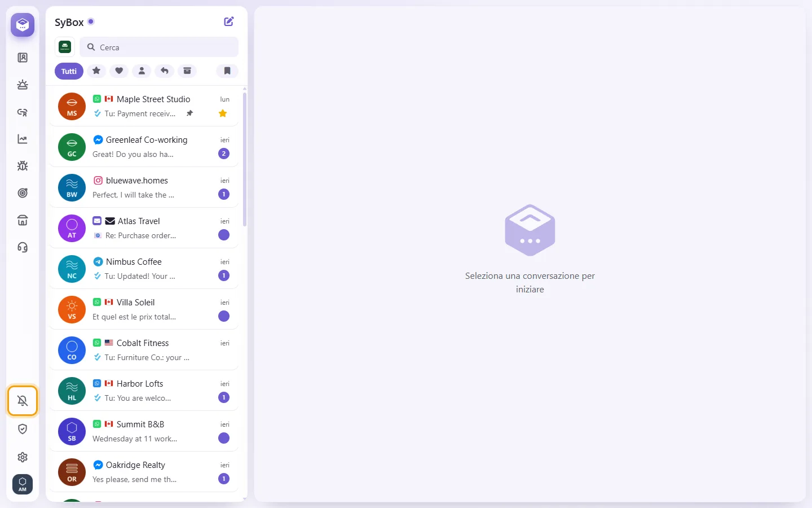Click the HL avatar of Harbor Lofts
Screen dimensions: 812x508
pyautogui.click(x=72, y=391)
